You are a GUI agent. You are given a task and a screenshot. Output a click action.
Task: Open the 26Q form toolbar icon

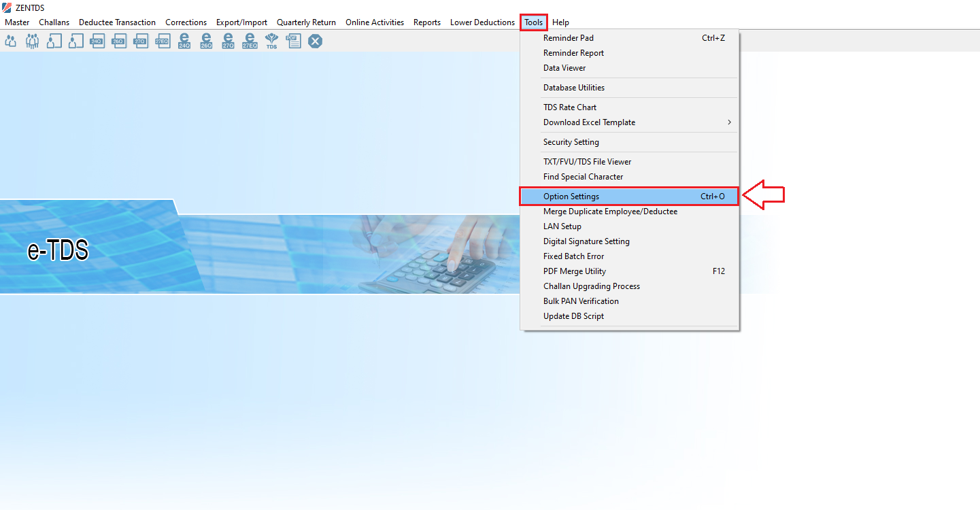[119, 41]
